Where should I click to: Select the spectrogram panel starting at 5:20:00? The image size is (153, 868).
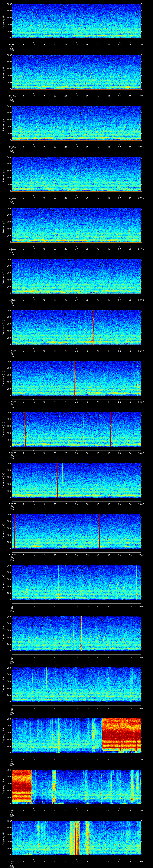coord(77,225)
